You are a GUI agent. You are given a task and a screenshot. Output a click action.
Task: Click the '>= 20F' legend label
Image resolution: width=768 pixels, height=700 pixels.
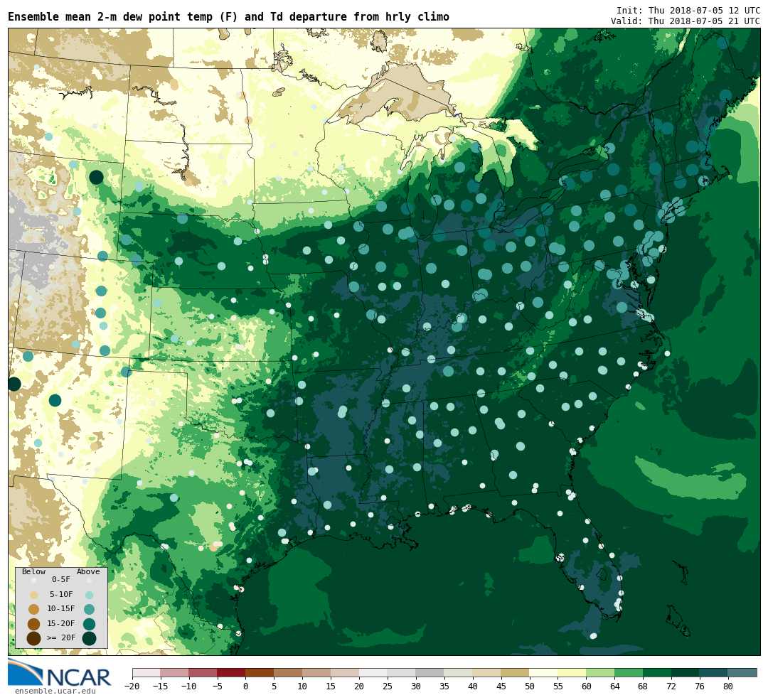pos(61,638)
